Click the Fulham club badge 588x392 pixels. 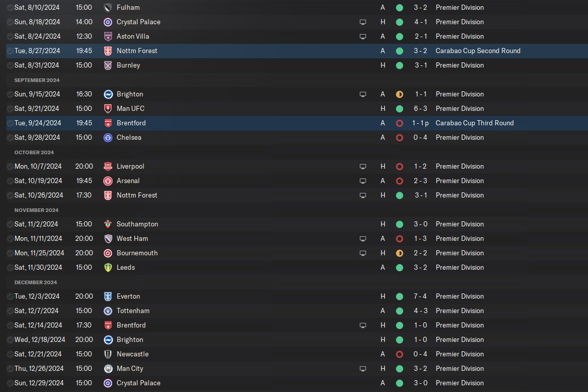coord(108,8)
